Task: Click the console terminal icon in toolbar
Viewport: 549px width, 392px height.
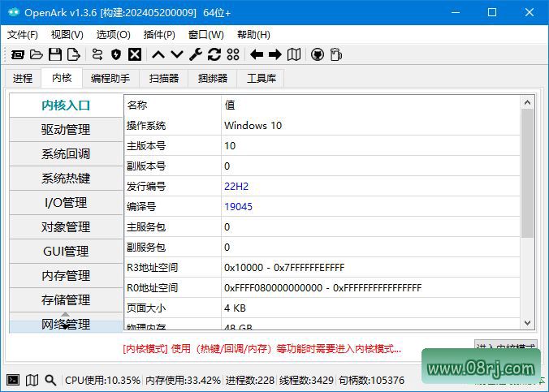Action: pos(18,54)
